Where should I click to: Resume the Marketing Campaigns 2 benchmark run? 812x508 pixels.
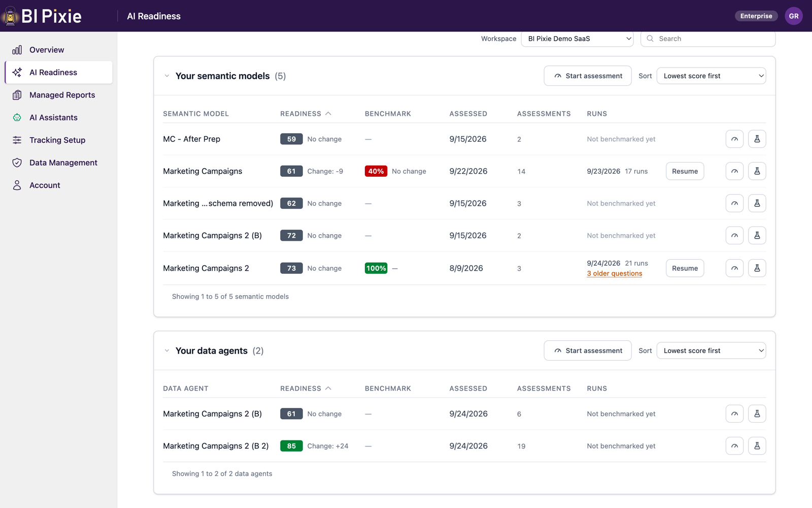click(685, 268)
